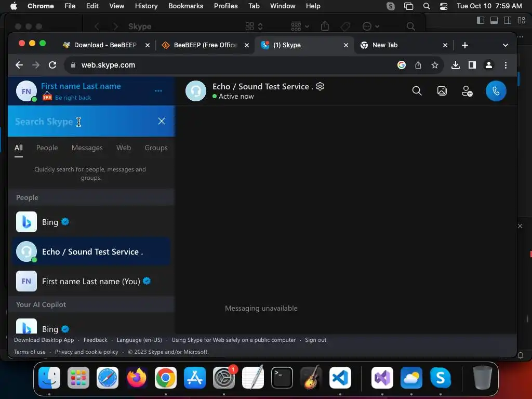The width and height of the screenshot is (532, 399).
Task: Open the History menu in menu bar
Action: click(146, 6)
